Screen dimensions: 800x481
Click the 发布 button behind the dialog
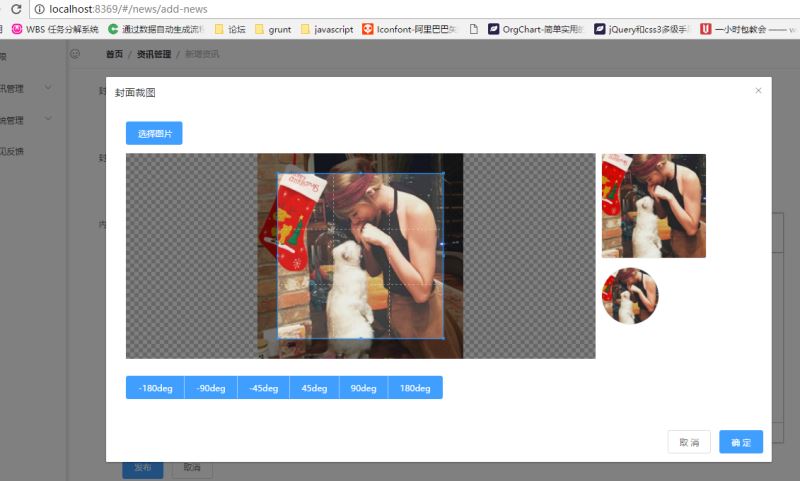pyautogui.click(x=142, y=468)
